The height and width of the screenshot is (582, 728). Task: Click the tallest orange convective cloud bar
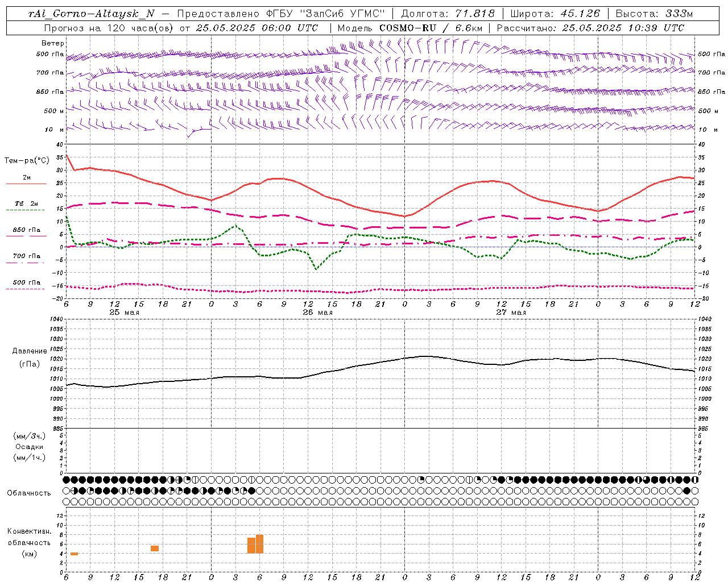click(x=259, y=544)
